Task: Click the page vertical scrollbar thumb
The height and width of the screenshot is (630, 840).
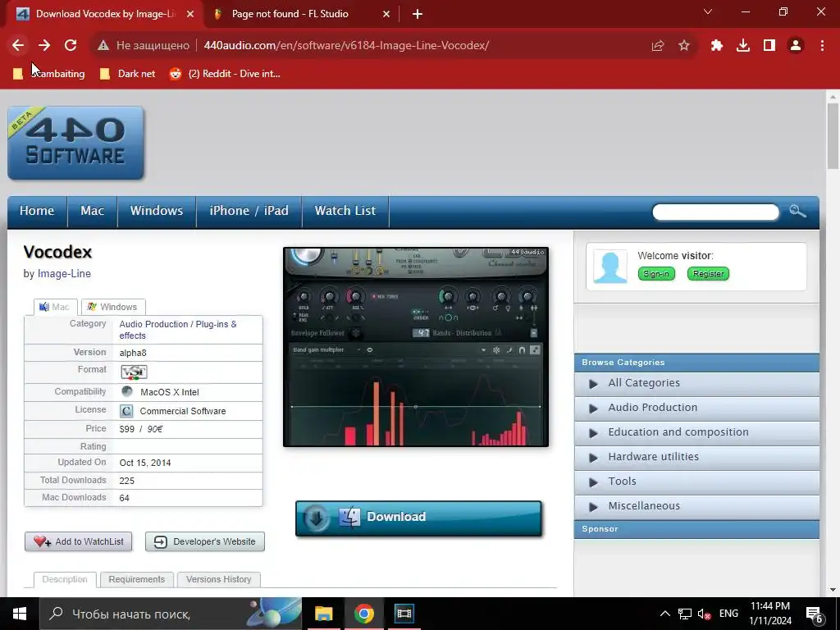Action: tap(833, 135)
